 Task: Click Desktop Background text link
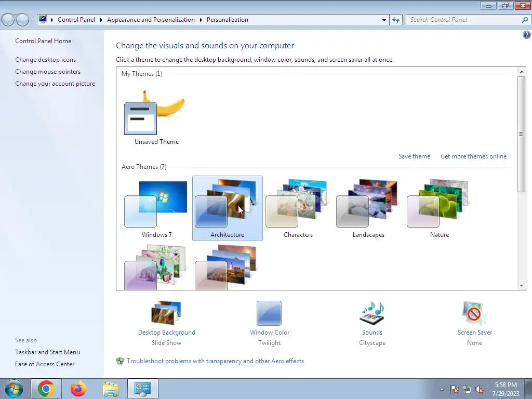tap(167, 332)
